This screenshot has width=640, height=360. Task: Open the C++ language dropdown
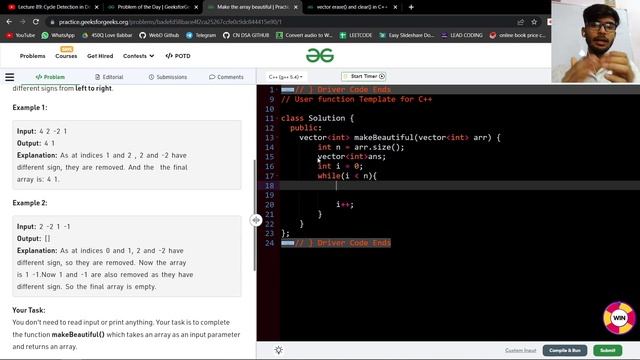[286, 77]
